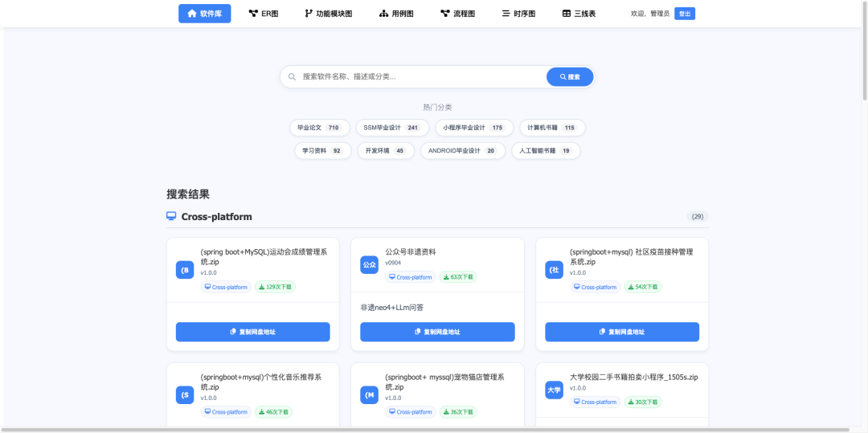Click the (29) result count badge
The width and height of the screenshot is (868, 433).
click(x=698, y=217)
